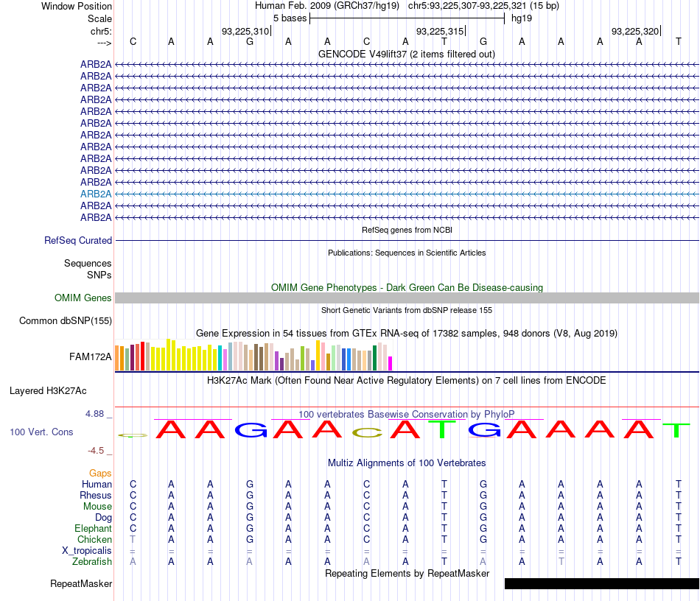Image resolution: width=700 pixels, height=601 pixels.
Task: Select the Window Position track label
Action: coord(77,6)
